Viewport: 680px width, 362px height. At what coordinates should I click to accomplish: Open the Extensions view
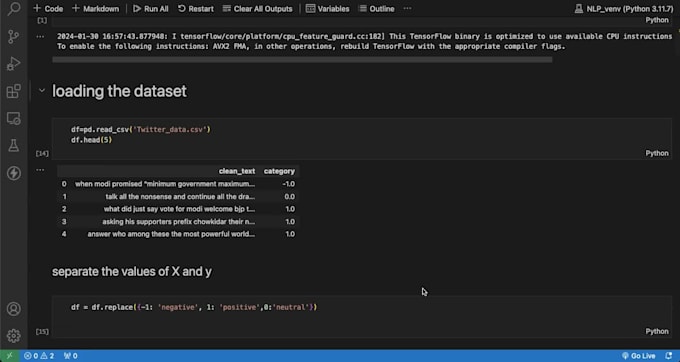coord(14,91)
